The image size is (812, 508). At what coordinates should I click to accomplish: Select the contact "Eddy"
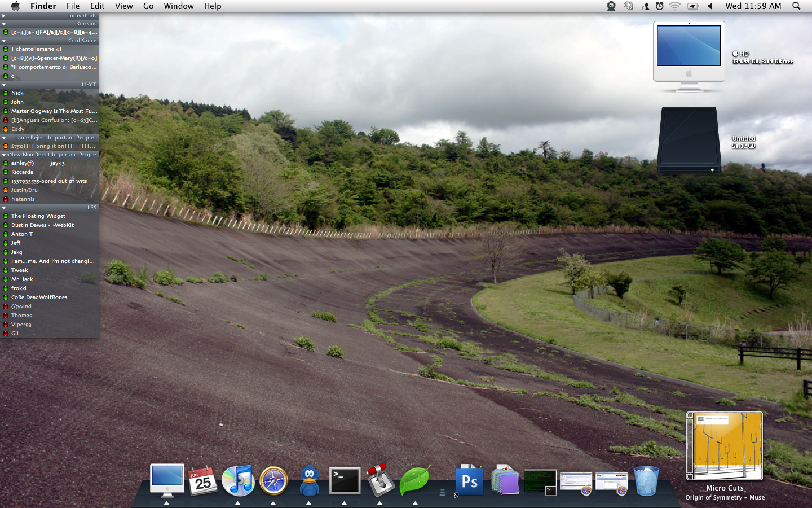pyautogui.click(x=50, y=129)
